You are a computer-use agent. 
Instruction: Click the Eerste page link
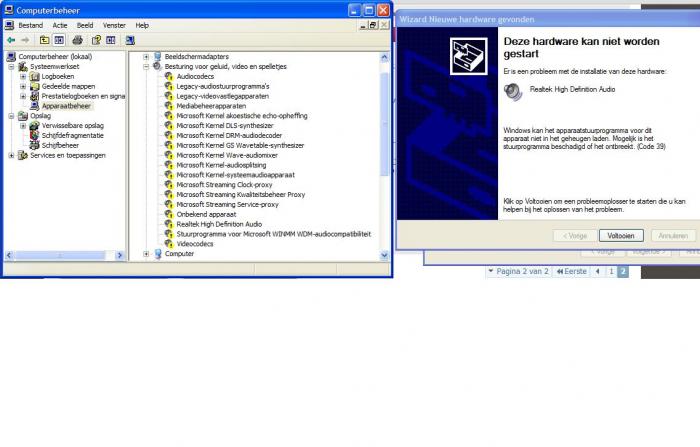pyautogui.click(x=572, y=271)
